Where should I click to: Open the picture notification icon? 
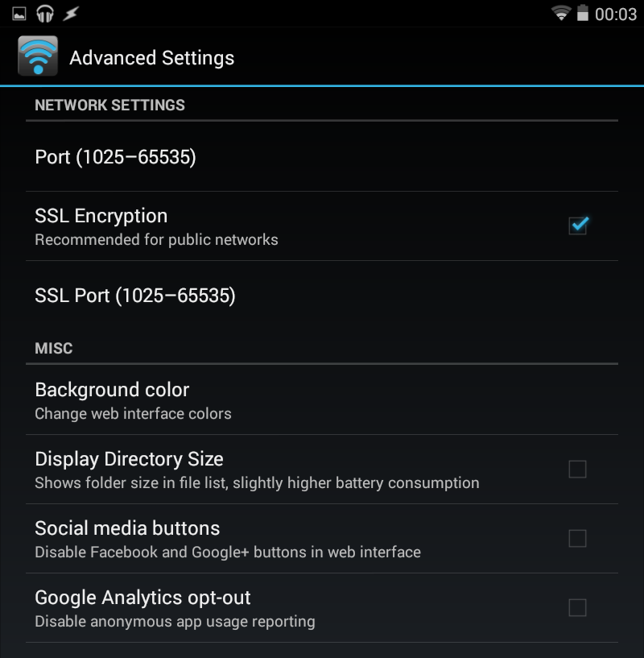tap(19, 14)
